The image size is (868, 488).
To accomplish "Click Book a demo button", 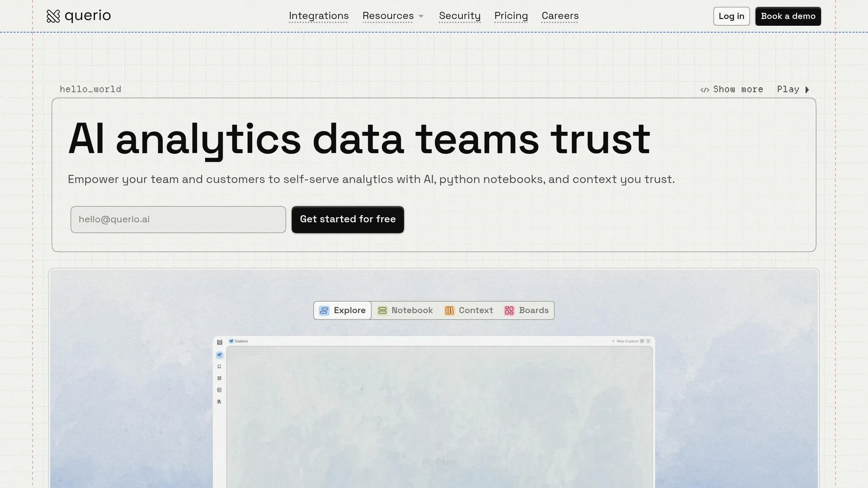I will click(788, 16).
